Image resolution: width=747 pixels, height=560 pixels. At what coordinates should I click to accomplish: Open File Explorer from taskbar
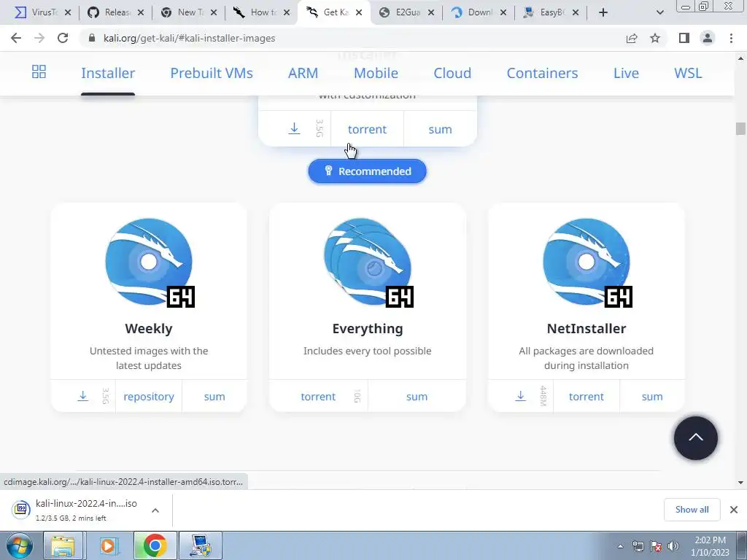point(63,545)
